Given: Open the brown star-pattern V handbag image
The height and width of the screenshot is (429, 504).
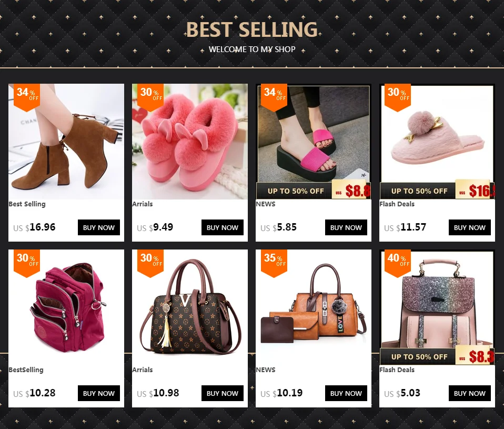Looking at the screenshot, I should click(190, 307).
